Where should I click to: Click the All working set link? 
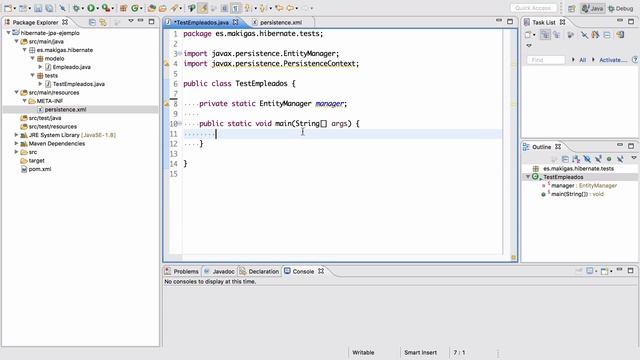tap(582, 60)
